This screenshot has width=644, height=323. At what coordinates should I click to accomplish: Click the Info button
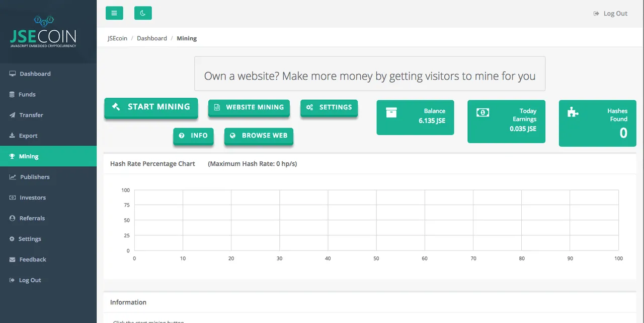[x=193, y=136]
